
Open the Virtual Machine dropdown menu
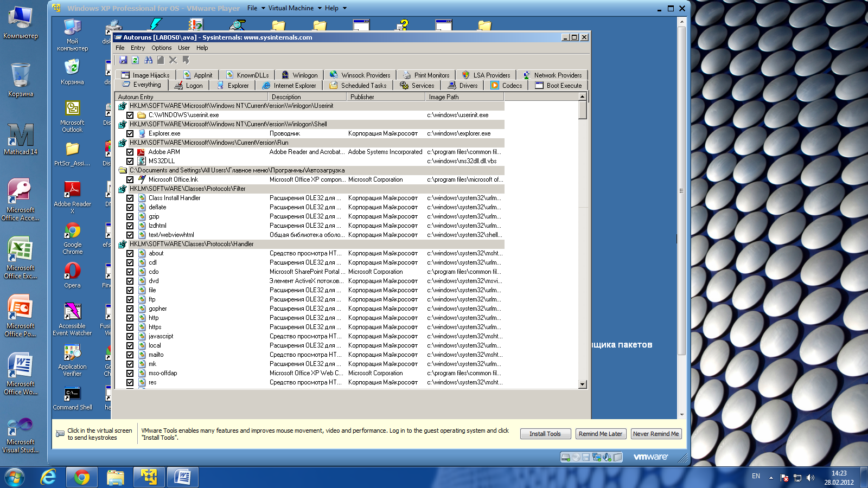click(x=295, y=8)
